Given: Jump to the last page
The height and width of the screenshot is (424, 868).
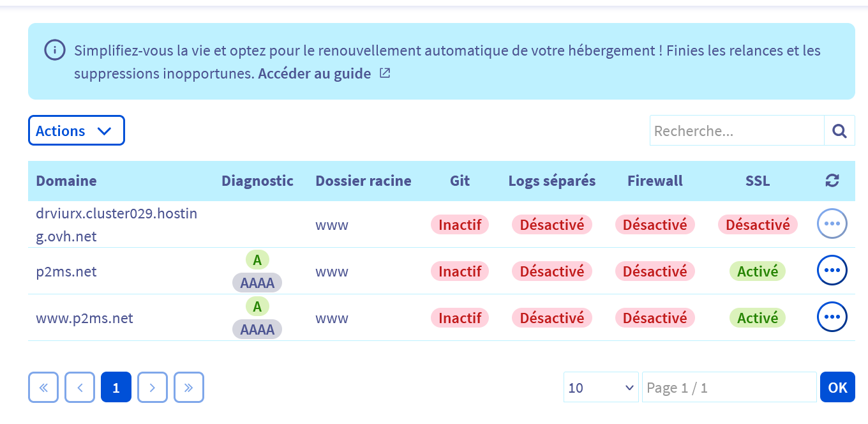Looking at the screenshot, I should [189, 387].
